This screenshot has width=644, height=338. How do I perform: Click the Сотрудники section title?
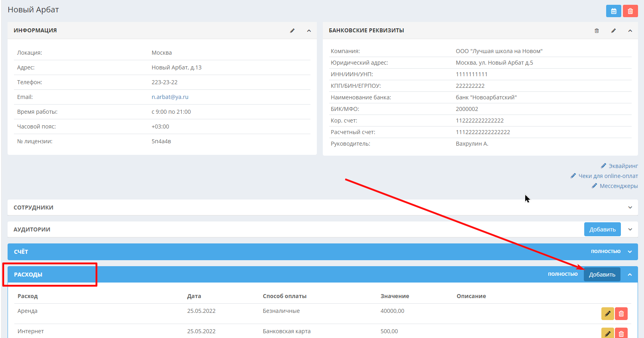pyautogui.click(x=33, y=208)
